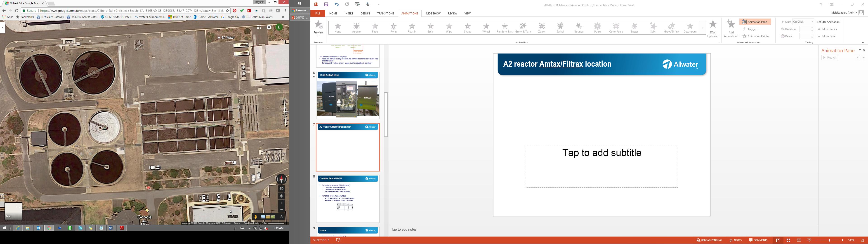
Task: Bookmark this page with the star icon
Action: [x=227, y=11]
